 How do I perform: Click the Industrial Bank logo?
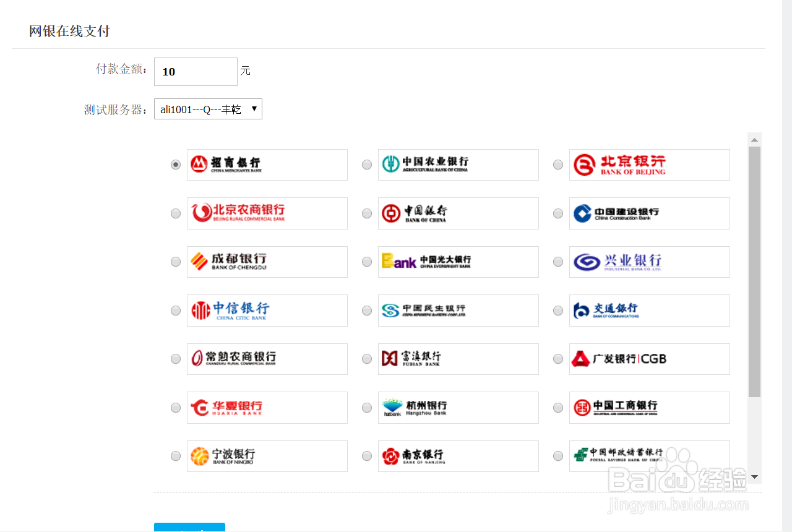click(650, 262)
